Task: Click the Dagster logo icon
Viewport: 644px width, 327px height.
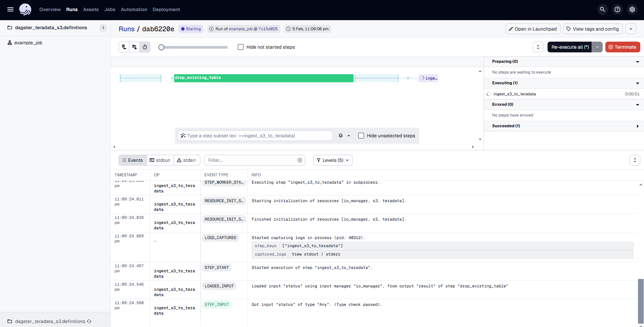Action: tap(25, 9)
